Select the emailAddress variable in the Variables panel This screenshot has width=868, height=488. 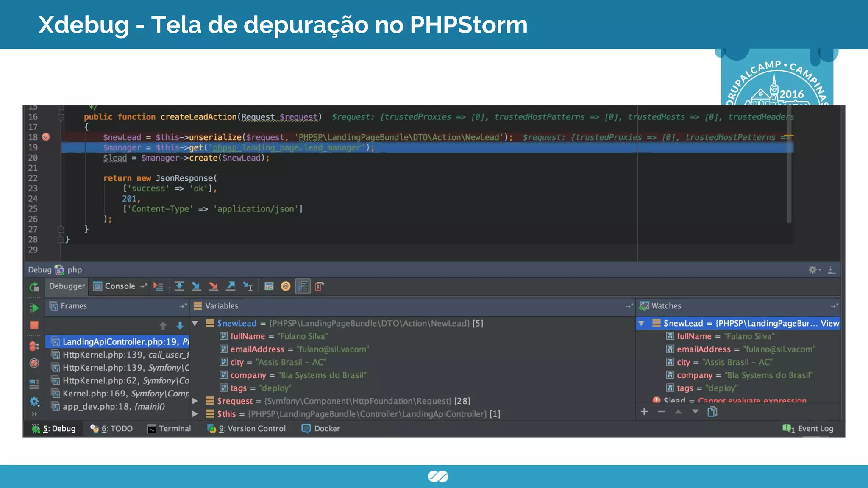click(x=294, y=349)
